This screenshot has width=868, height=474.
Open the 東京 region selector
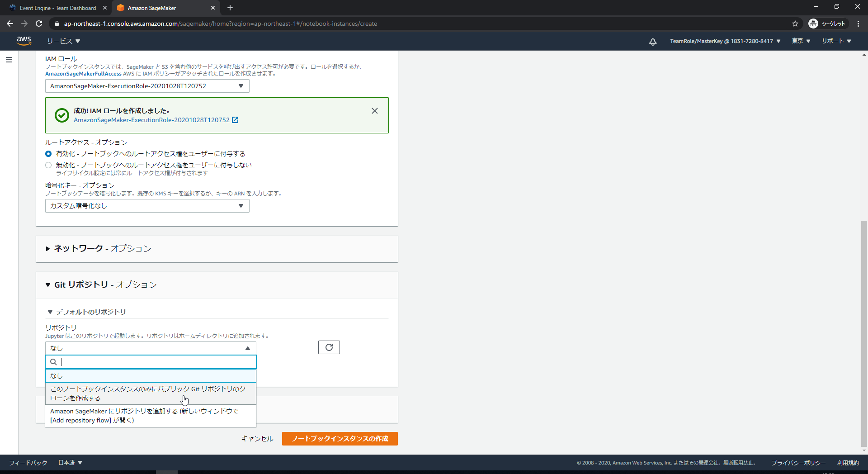point(801,41)
